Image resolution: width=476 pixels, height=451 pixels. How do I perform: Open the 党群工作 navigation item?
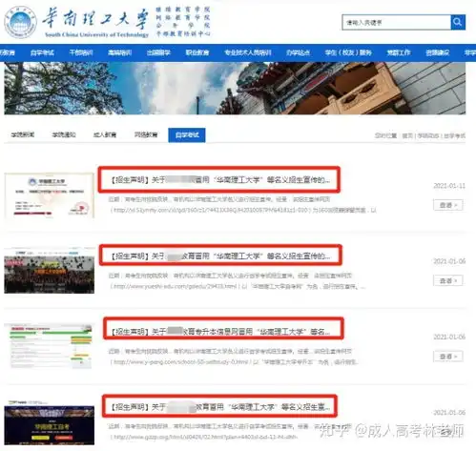tap(399, 52)
